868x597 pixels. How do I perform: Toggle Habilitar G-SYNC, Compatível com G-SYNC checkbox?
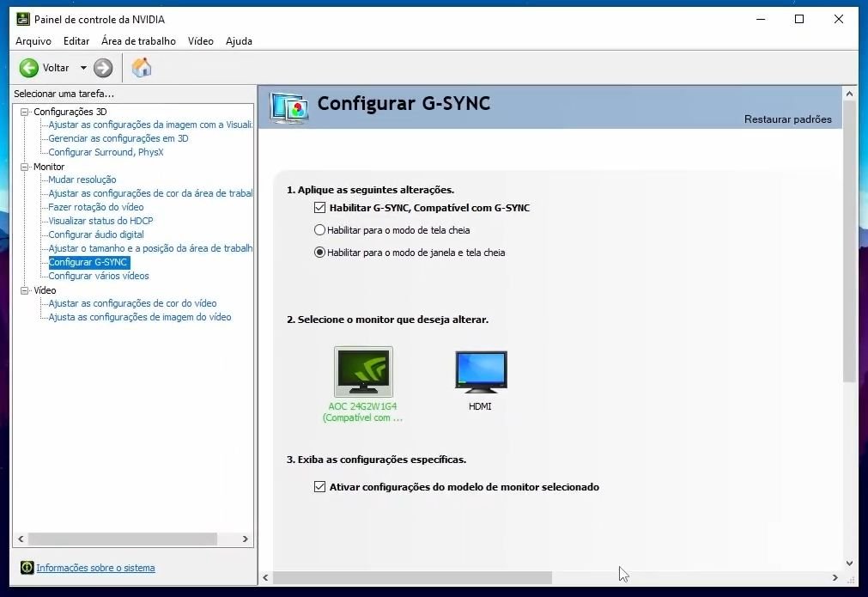(320, 208)
